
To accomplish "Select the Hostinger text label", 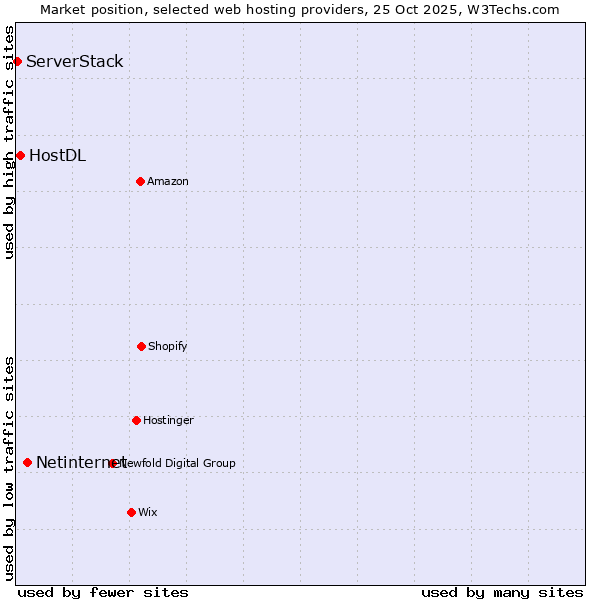I will (x=168, y=420).
